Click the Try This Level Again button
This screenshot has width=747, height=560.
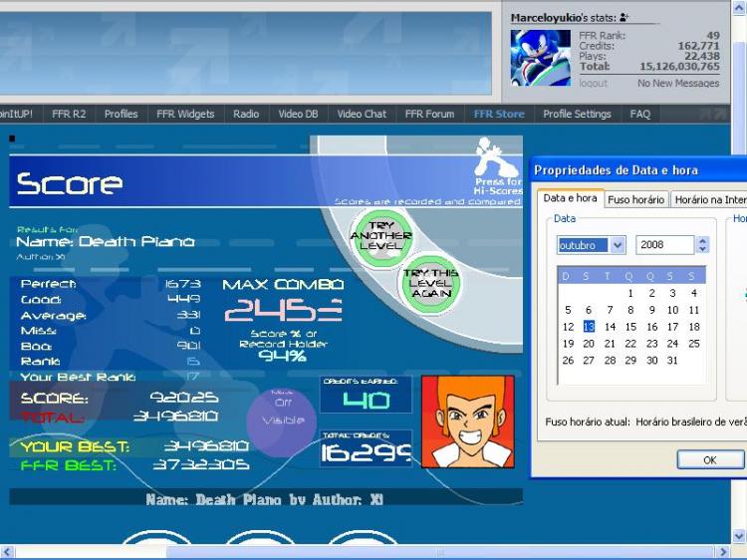point(430,283)
